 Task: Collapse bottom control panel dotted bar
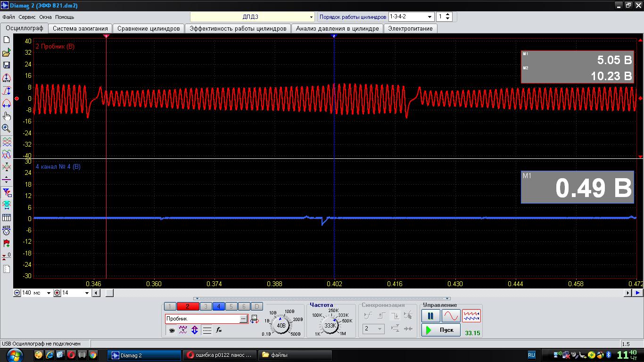tap(322, 299)
